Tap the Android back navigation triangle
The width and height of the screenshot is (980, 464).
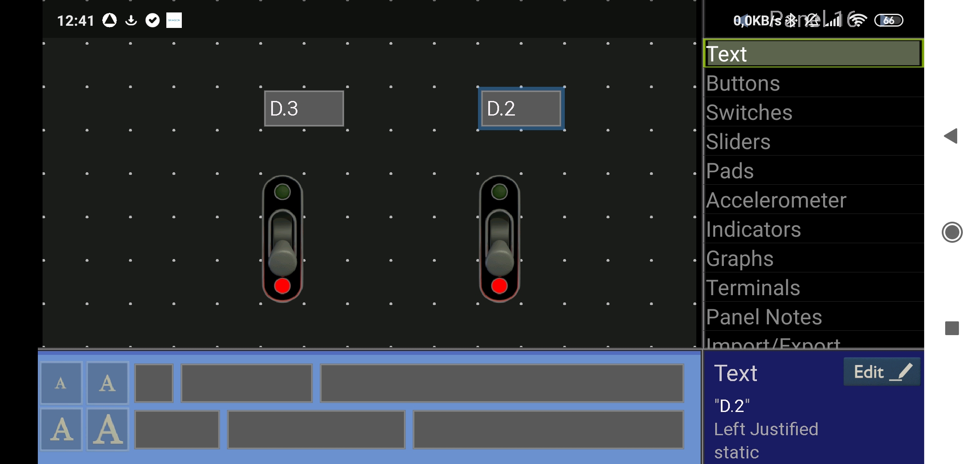pos(951,136)
